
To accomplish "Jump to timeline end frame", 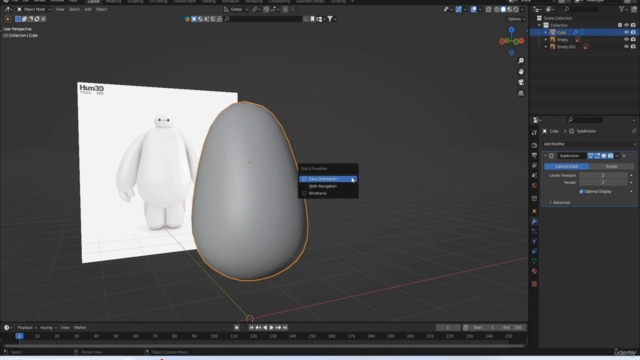I will click(285, 327).
